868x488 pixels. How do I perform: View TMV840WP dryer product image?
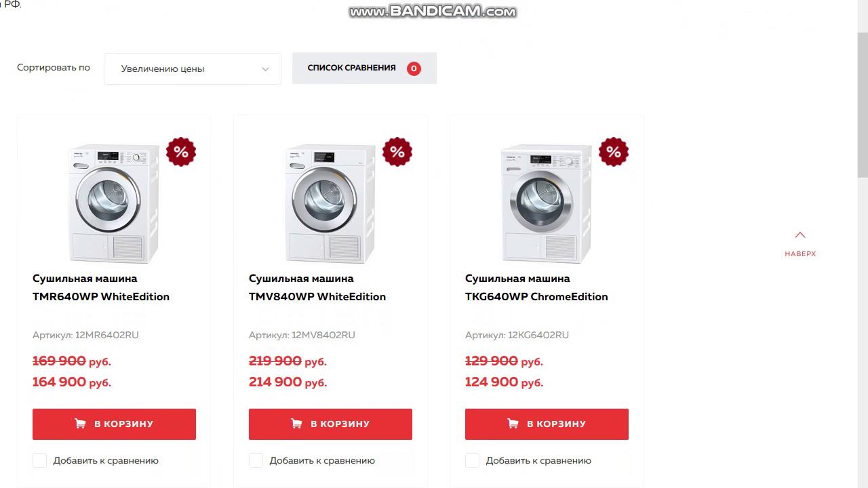(x=330, y=203)
